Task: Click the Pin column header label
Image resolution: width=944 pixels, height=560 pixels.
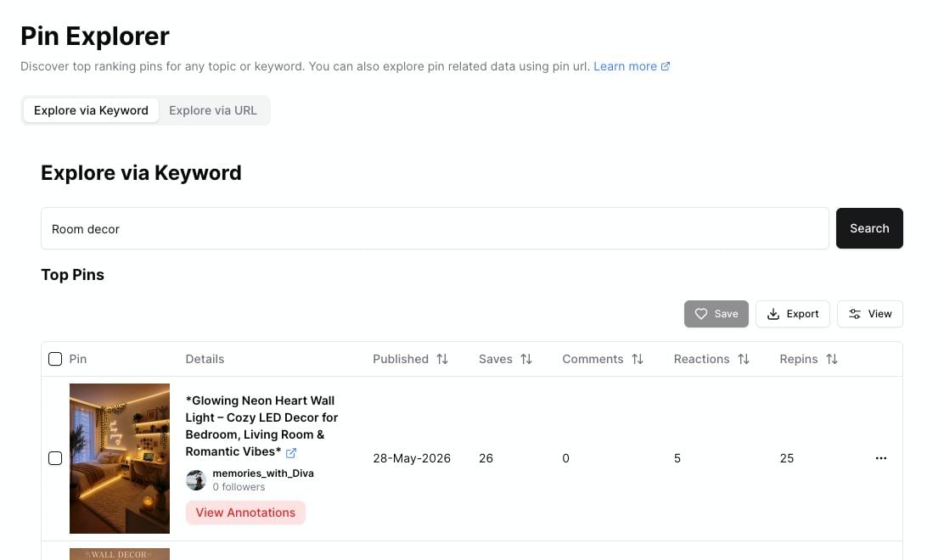Action: click(x=77, y=359)
